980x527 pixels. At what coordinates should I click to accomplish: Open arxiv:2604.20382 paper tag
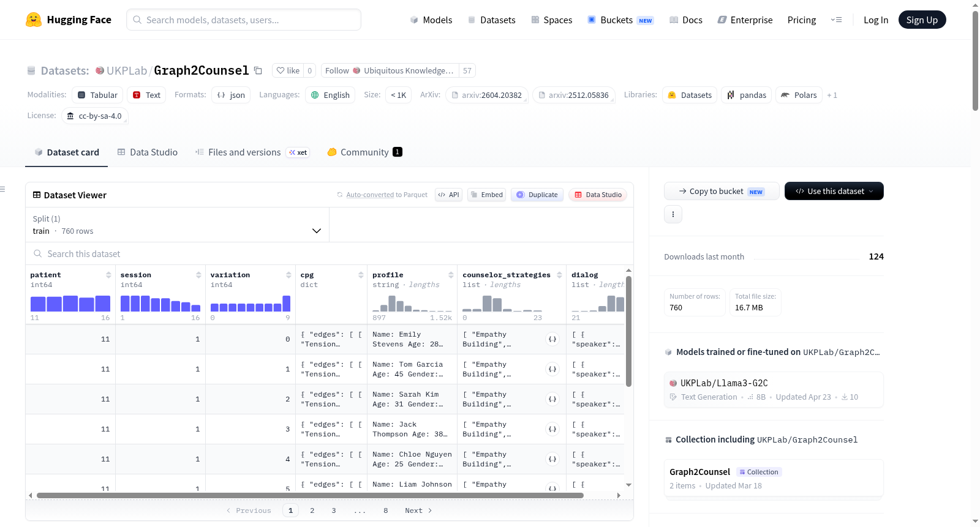486,95
